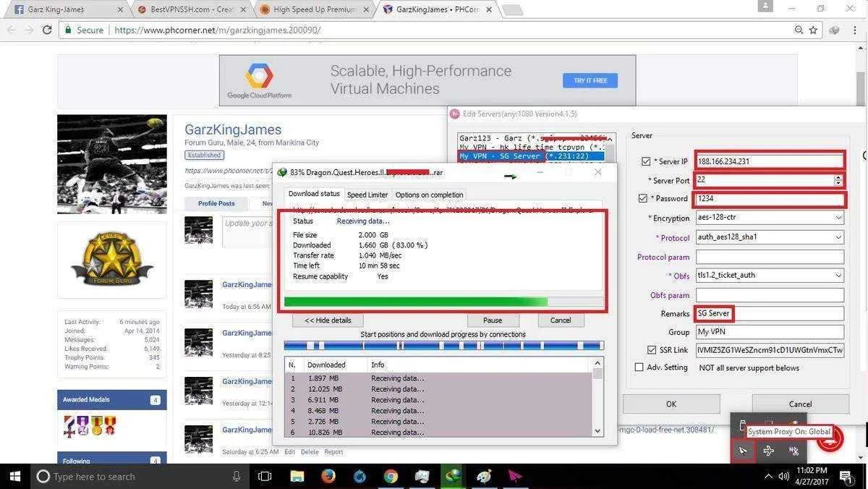Enable the Adv. Setting checkbox
Screen dimensions: 868x489
(x=639, y=367)
